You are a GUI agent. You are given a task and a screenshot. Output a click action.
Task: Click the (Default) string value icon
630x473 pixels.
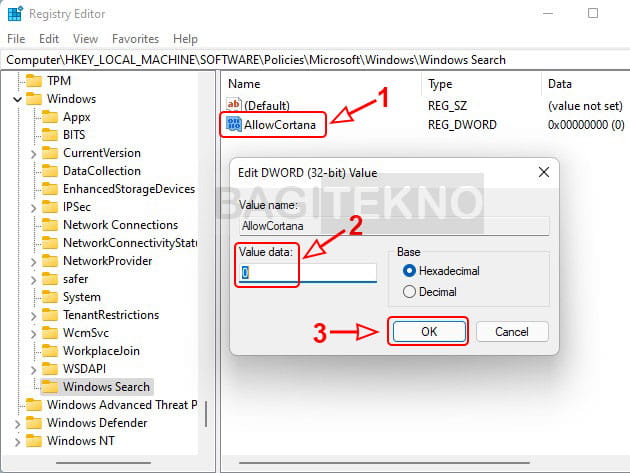pos(233,104)
